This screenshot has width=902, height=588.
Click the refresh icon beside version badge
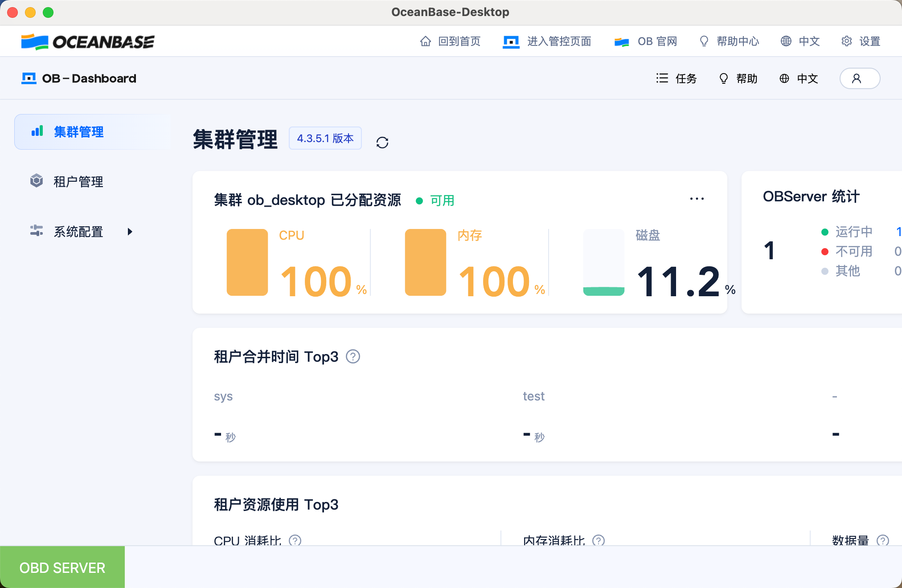point(382,143)
